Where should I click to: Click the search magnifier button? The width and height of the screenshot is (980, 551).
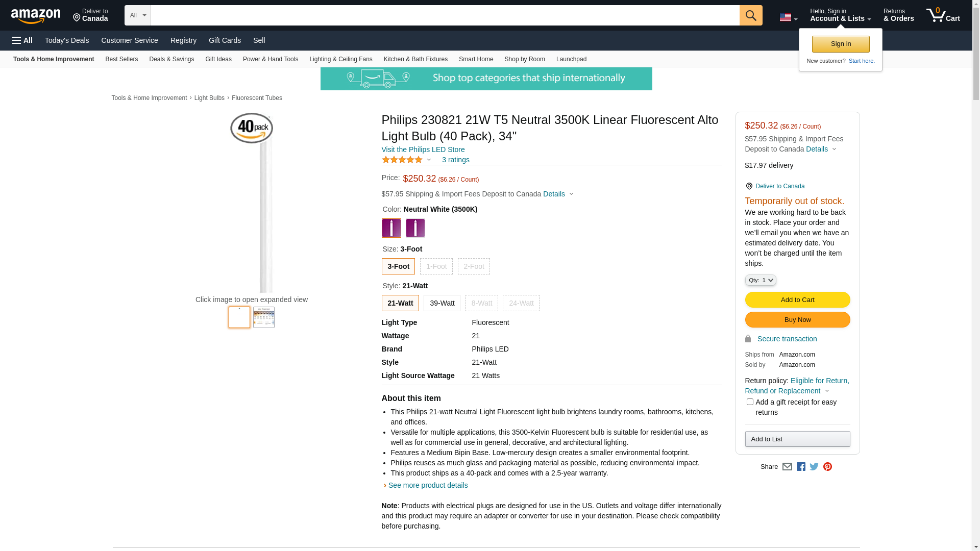coord(750,15)
